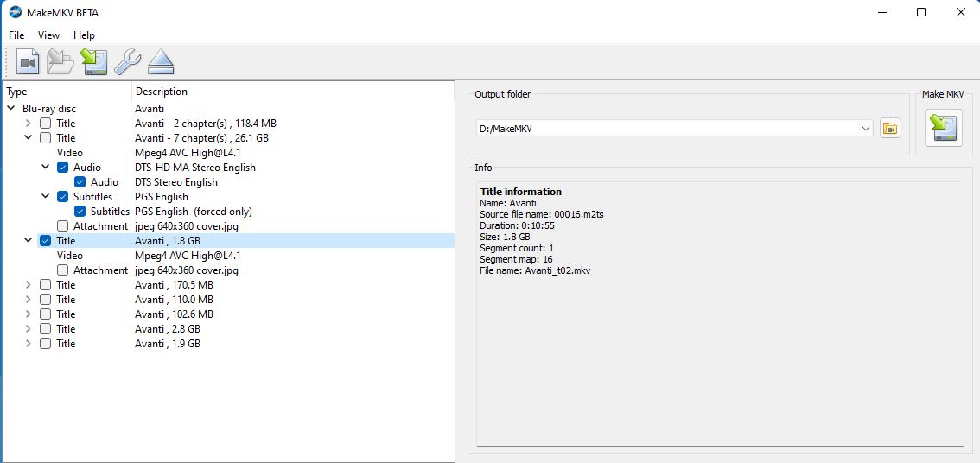The width and height of the screenshot is (980, 463).
Task: Collapse the DTS-HD MA Audio node
Action: [x=46, y=168]
